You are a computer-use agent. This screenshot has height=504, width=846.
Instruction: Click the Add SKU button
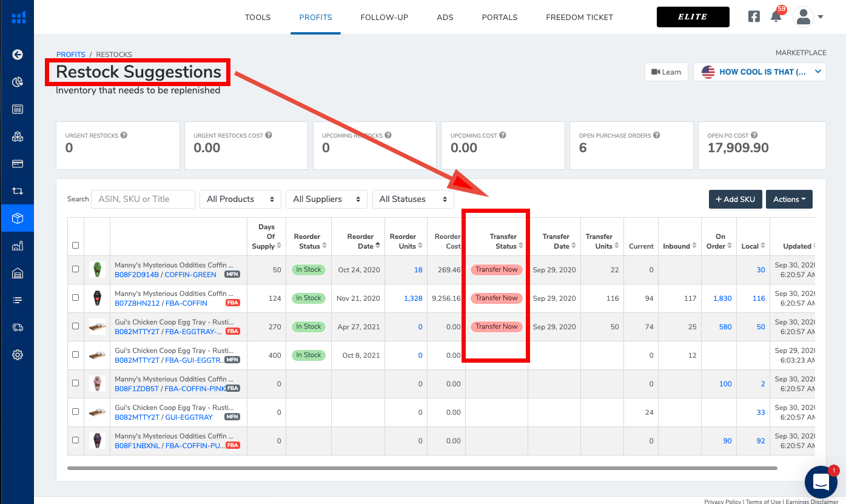click(x=735, y=199)
